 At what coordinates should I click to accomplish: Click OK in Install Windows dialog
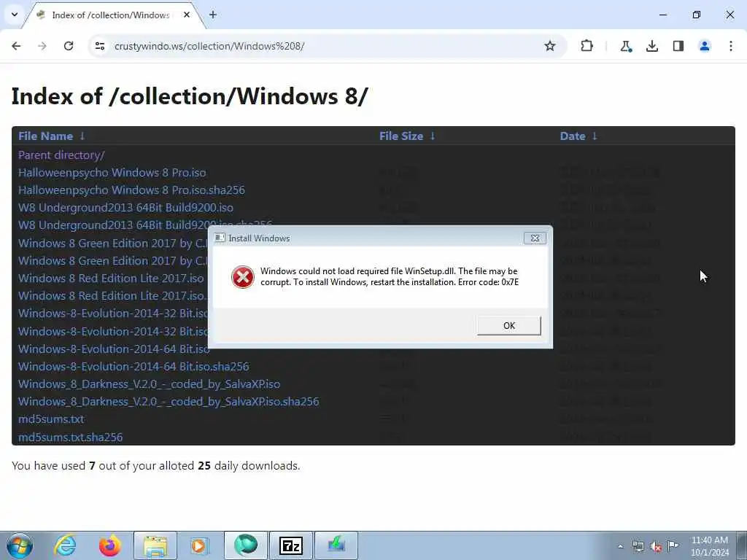click(508, 326)
